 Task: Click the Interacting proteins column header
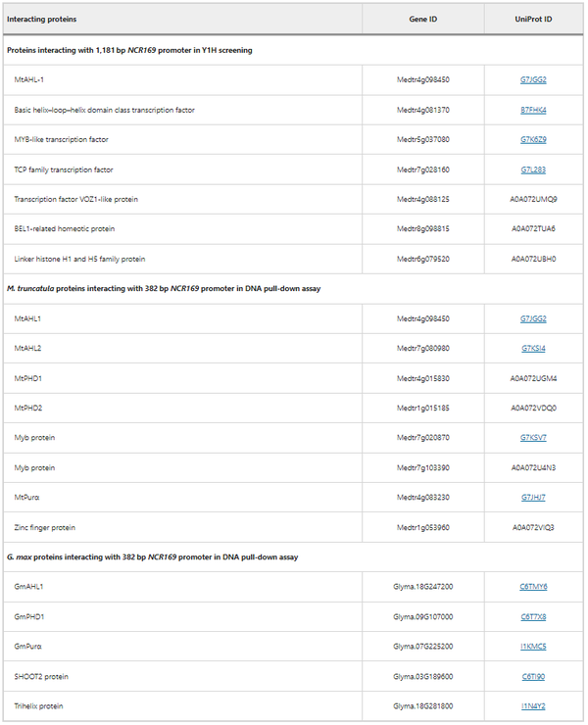click(x=41, y=19)
